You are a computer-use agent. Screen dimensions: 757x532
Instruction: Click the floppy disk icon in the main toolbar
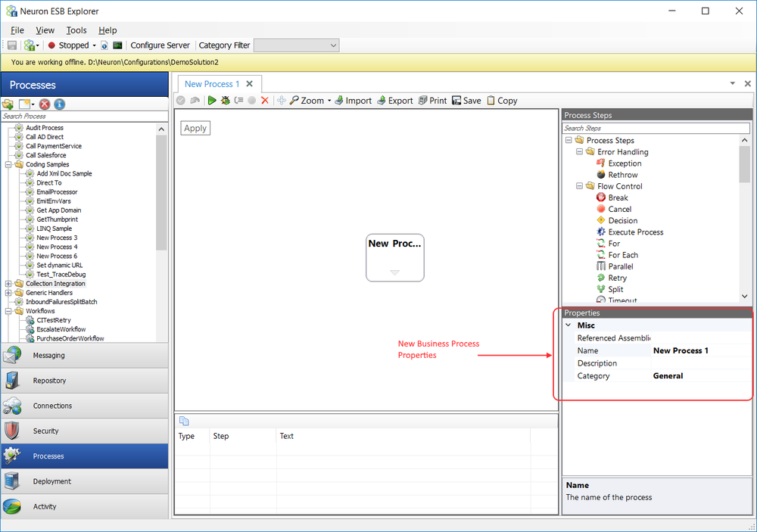pos(12,45)
